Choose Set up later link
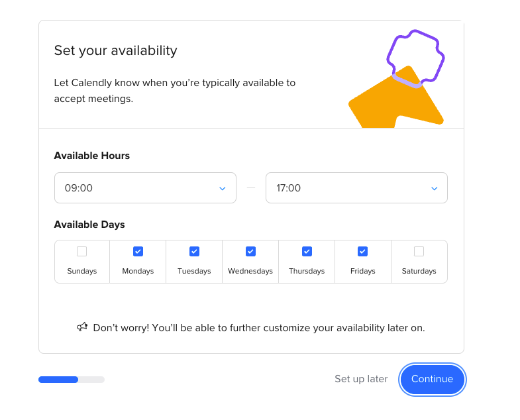The image size is (520, 420). tap(361, 379)
